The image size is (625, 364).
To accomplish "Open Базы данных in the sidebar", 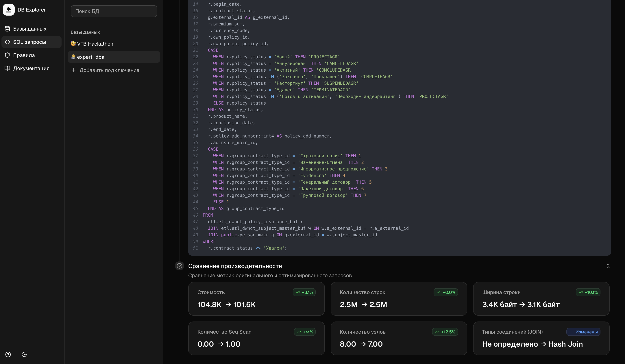I will click(29, 29).
